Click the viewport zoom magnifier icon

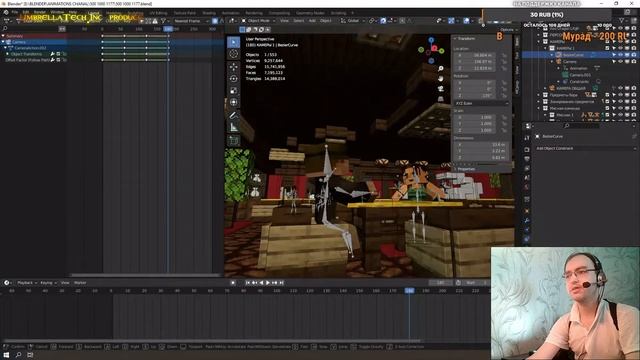[x=440, y=69]
